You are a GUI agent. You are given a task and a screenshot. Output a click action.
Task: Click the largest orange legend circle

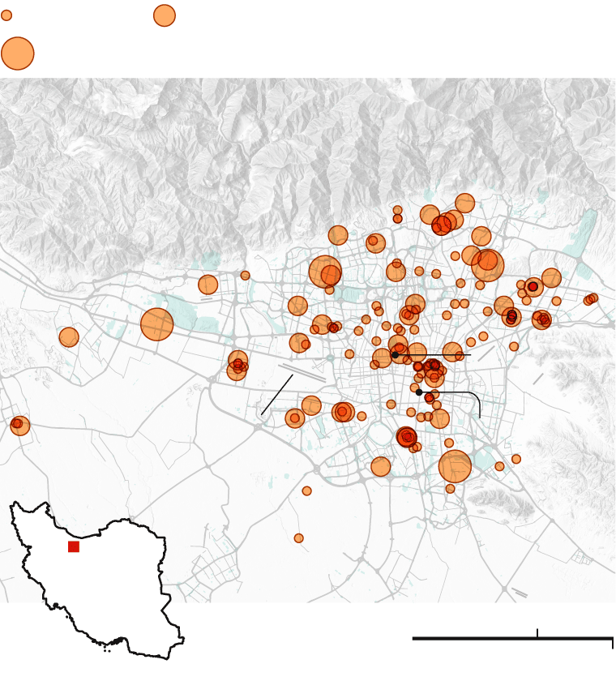click(18, 54)
